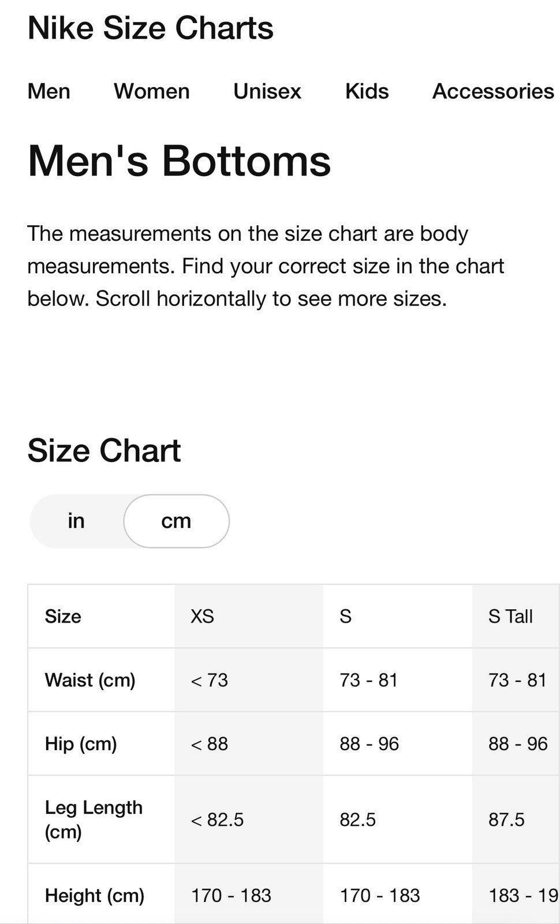Click the < 88 hip cell for XS
This screenshot has height=924, width=560.
210,744
